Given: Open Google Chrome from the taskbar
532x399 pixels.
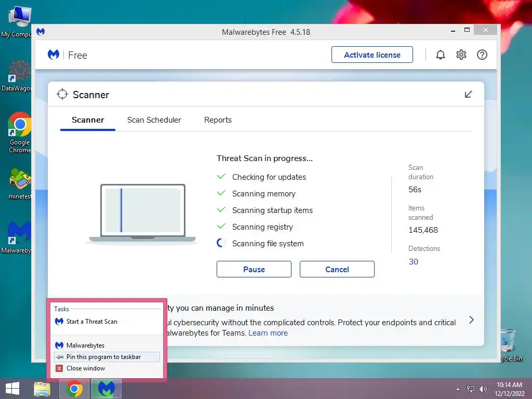Looking at the screenshot, I should click(74, 389).
